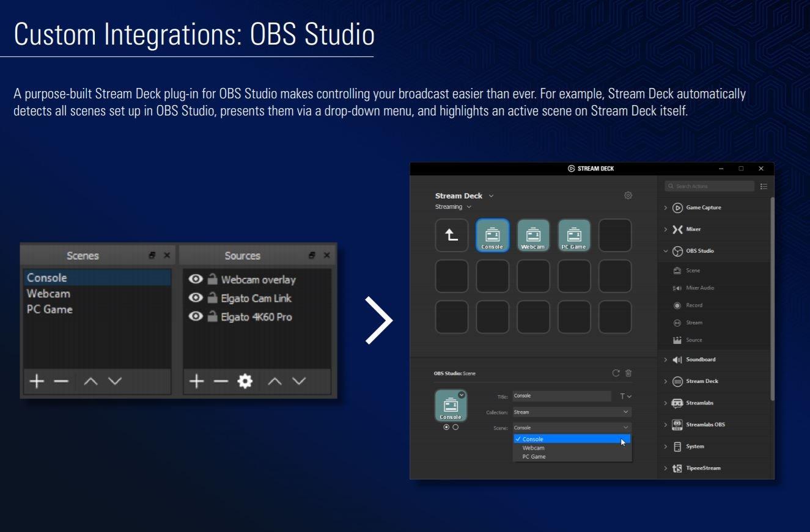Image resolution: width=810 pixels, height=532 pixels.
Task: Select Webcam in the Scenes list
Action: (x=48, y=294)
